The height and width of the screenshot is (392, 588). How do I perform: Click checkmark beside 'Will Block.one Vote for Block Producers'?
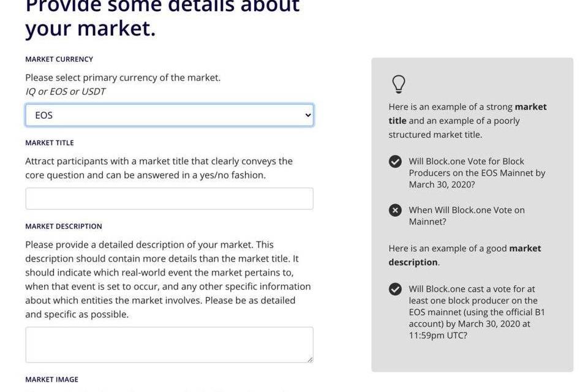396,162
